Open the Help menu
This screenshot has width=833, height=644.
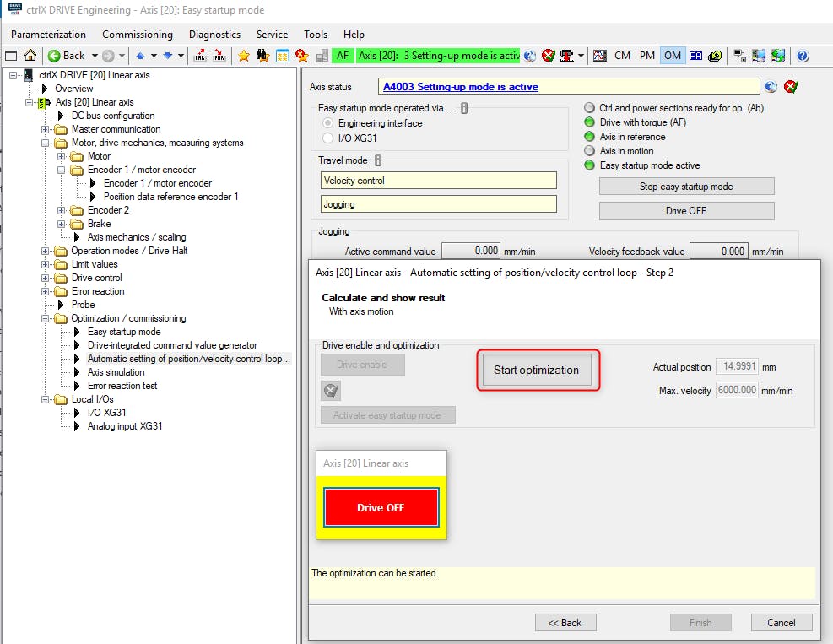tap(354, 35)
